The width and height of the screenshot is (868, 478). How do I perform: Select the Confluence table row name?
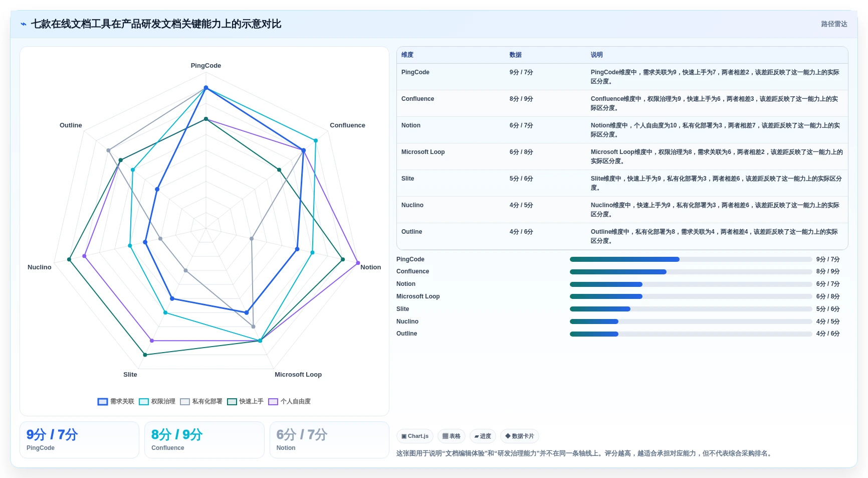click(417, 99)
